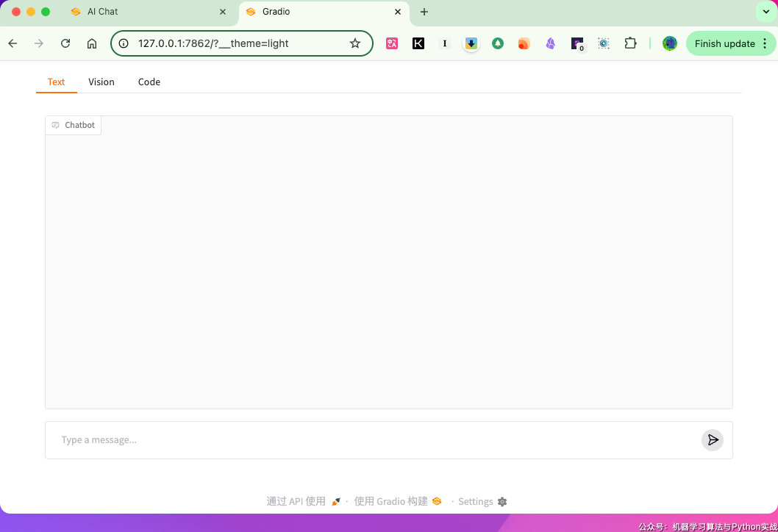Open the screenshot capture extension
Viewport: 778px width, 532px height.
[x=603, y=43]
